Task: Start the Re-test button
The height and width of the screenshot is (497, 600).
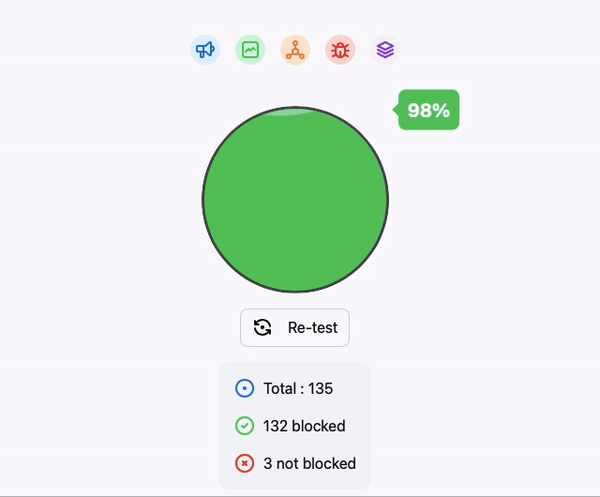Action: tap(295, 328)
